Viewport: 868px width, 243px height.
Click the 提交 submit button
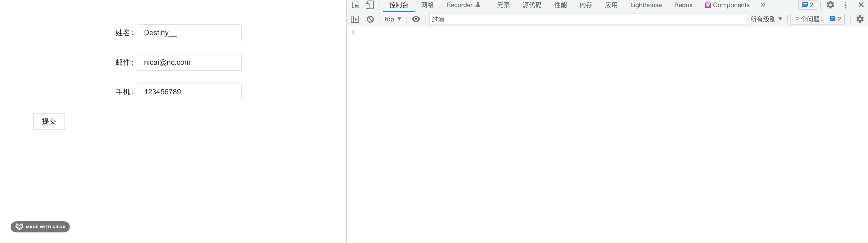pyautogui.click(x=49, y=121)
